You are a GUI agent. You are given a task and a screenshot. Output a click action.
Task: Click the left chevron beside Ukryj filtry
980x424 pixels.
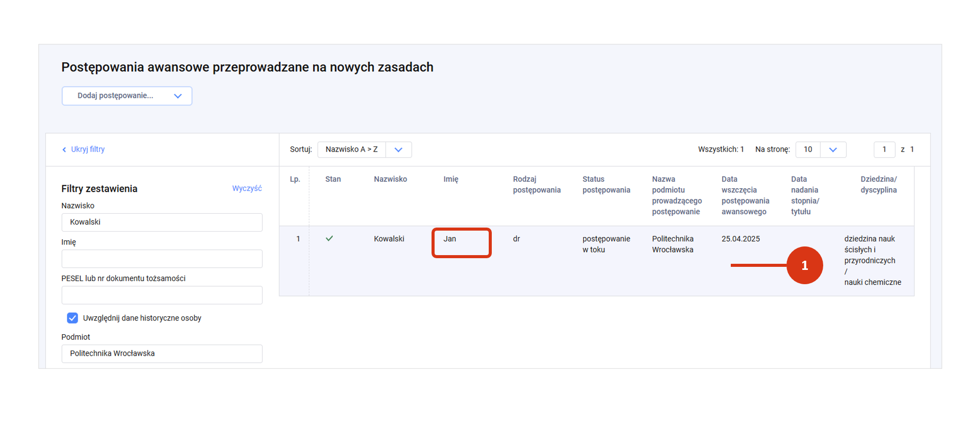click(64, 149)
